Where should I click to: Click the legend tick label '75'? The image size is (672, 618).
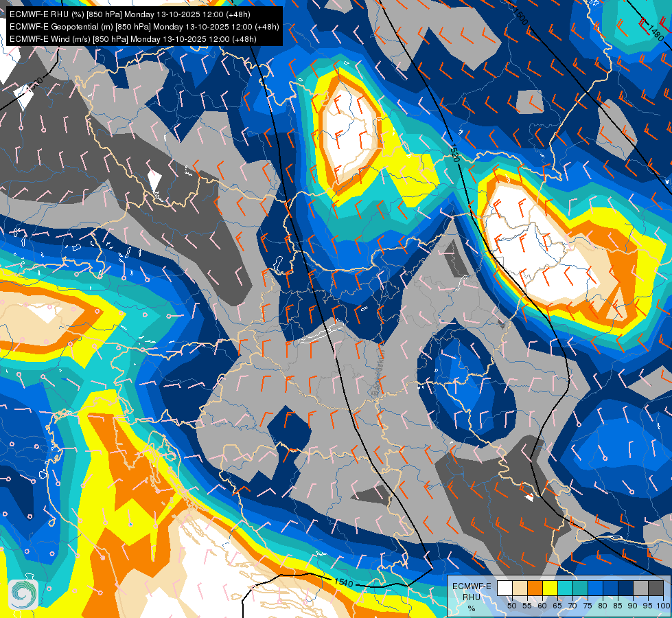click(x=588, y=606)
